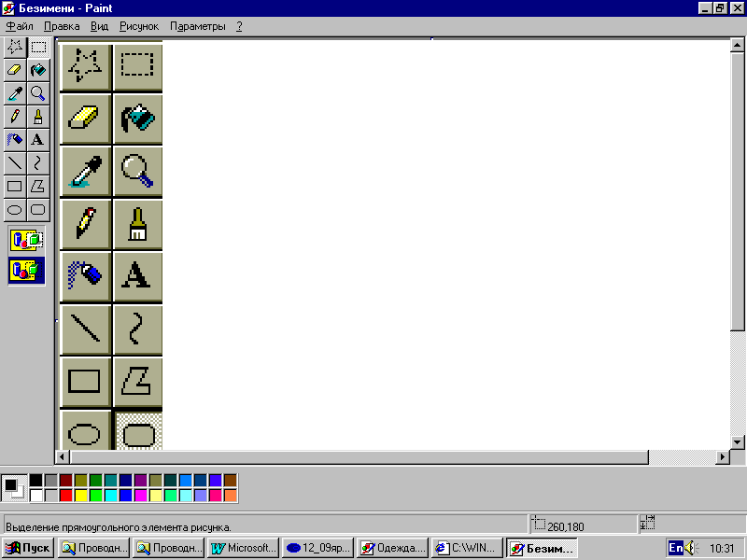Click the current foreground/background color indicator
This screenshot has width=747, height=560.
(x=14, y=487)
